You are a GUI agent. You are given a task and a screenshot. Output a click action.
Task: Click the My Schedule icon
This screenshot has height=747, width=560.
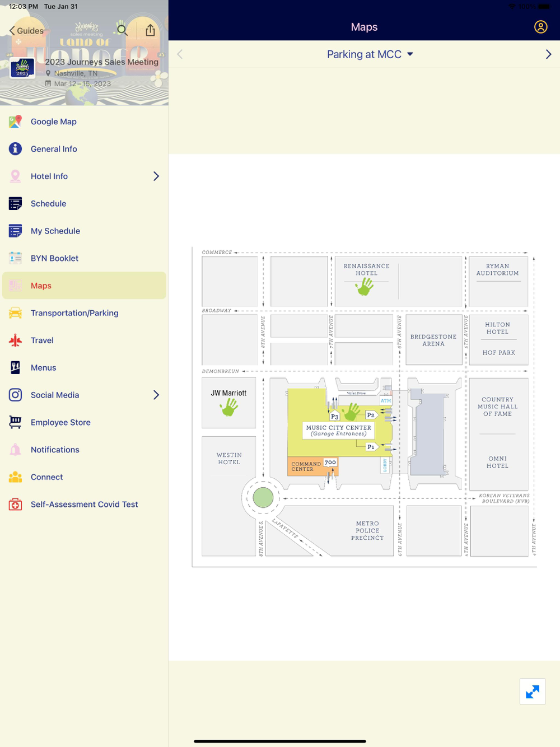15,231
